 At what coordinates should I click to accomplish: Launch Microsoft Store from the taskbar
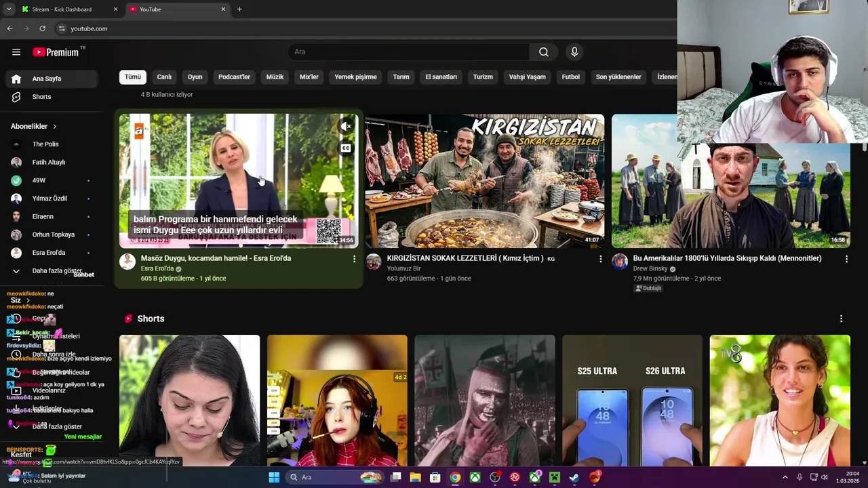pos(435,477)
